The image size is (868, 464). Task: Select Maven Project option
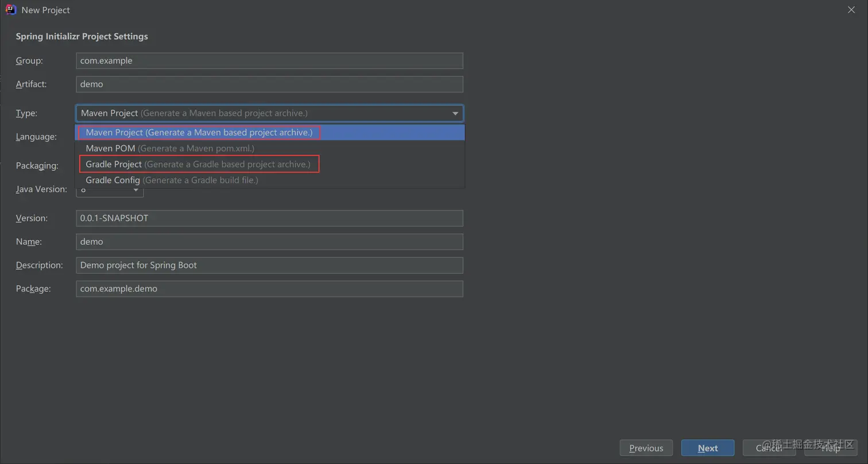pos(269,132)
